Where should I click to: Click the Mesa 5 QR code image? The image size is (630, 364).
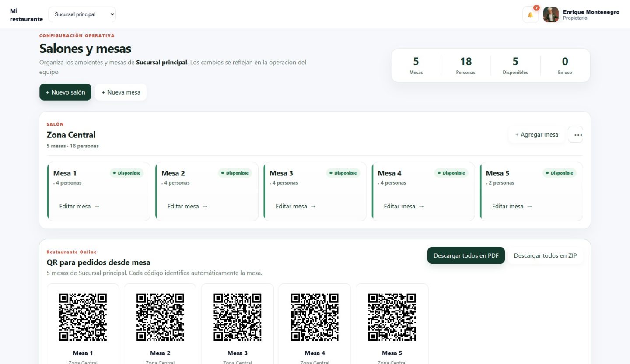point(392,317)
